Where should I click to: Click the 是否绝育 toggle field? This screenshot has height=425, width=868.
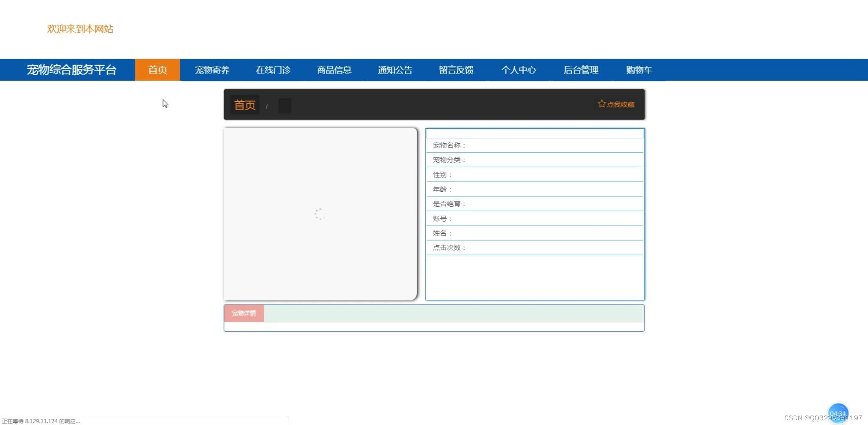coord(535,203)
